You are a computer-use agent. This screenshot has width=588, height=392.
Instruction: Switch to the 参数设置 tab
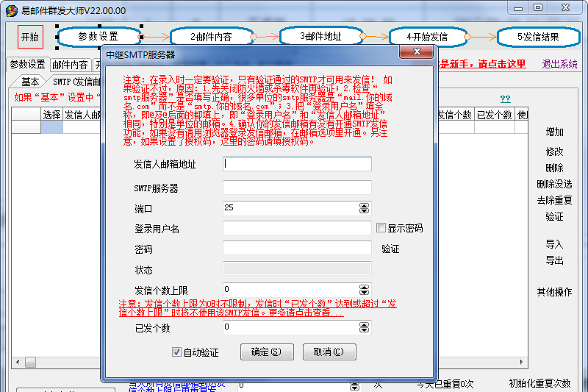(x=28, y=65)
